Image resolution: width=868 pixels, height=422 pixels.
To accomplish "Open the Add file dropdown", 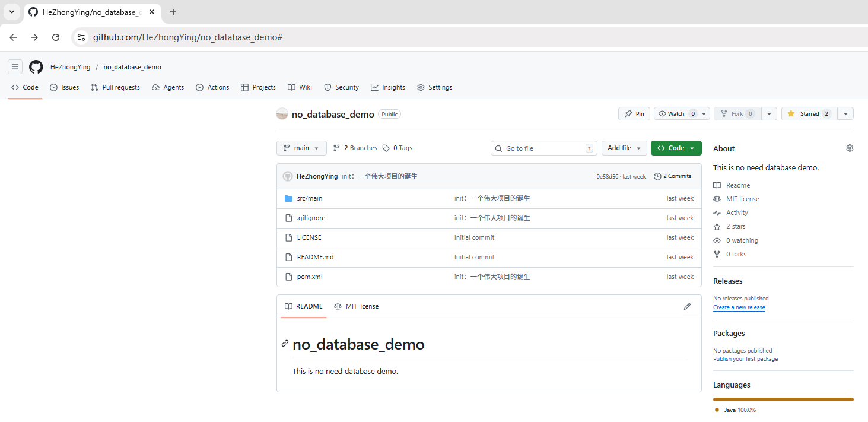I will (624, 148).
